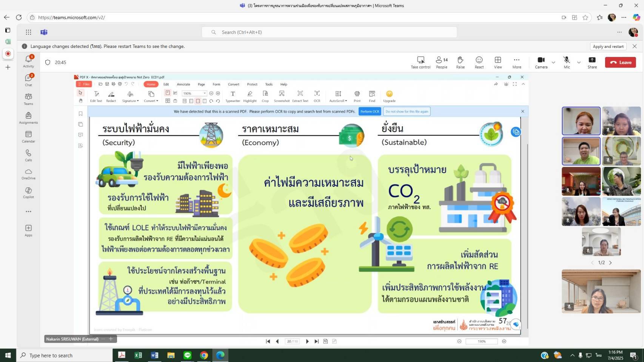The width and height of the screenshot is (644, 362).
Task: Open the More meeting options menu
Action: point(516,62)
